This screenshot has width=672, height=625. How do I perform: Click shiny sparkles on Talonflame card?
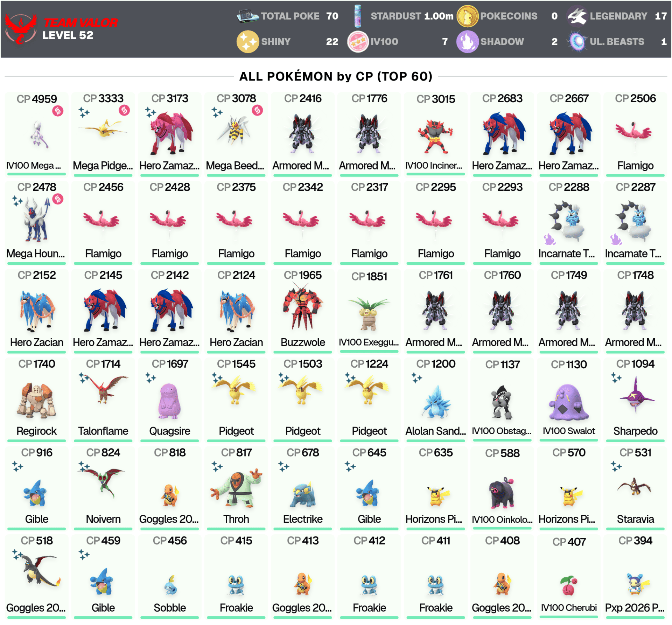point(84,378)
